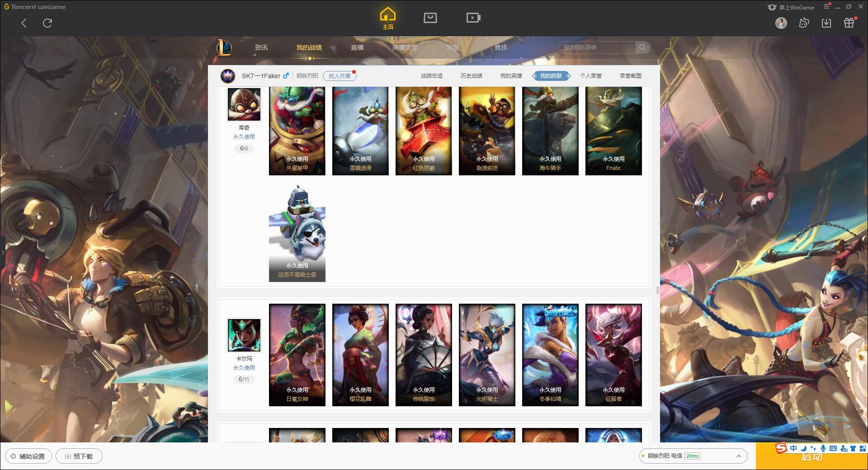The width and height of the screenshot is (868, 470).
Task: Open the Fnatic skin card
Action: point(613,131)
